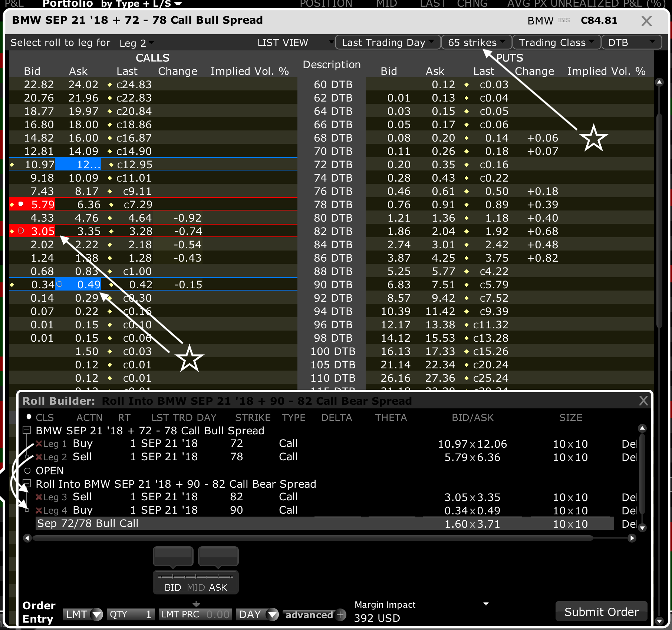Set price to ASK on slider
Image resolution: width=672 pixels, height=630 pixels.
coord(218,587)
